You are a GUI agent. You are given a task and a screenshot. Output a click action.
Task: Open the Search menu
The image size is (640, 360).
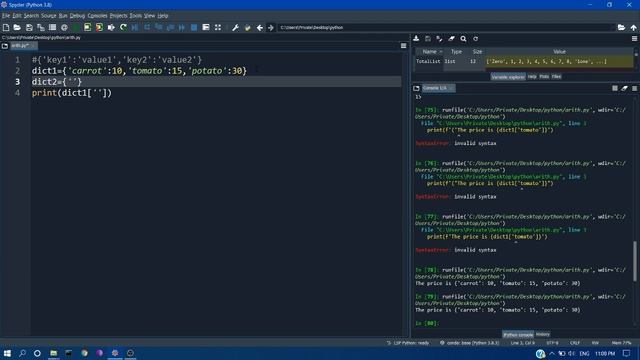pos(31,16)
